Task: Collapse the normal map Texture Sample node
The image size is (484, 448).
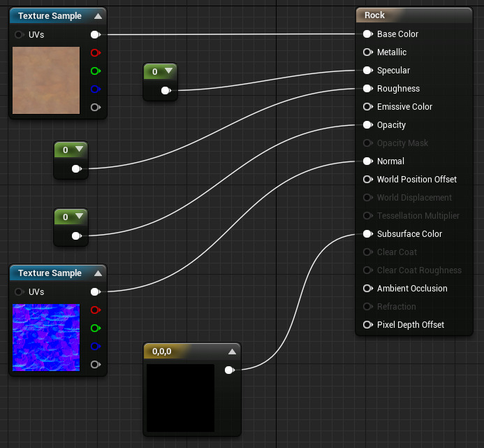Action: [98, 273]
